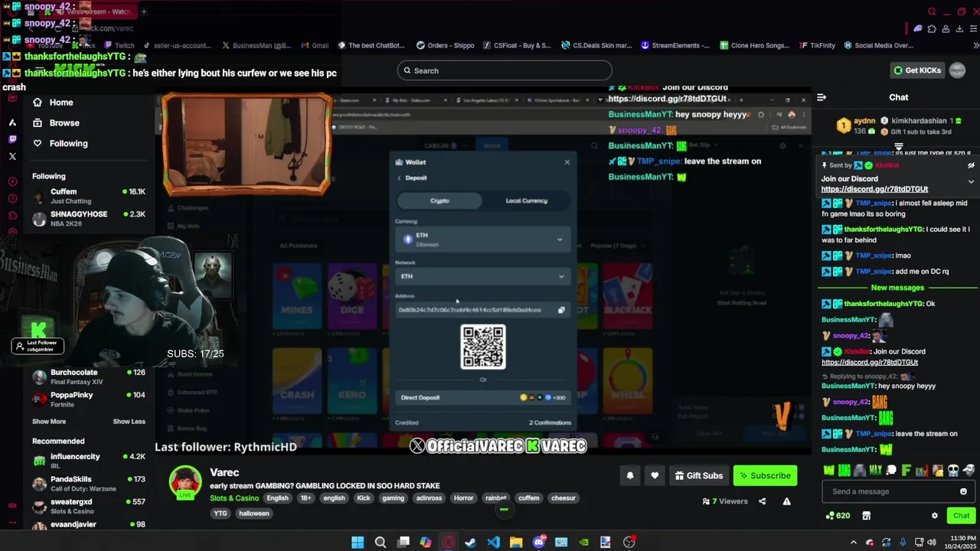
Task: Click the notification bell for Varec
Action: pos(630,475)
